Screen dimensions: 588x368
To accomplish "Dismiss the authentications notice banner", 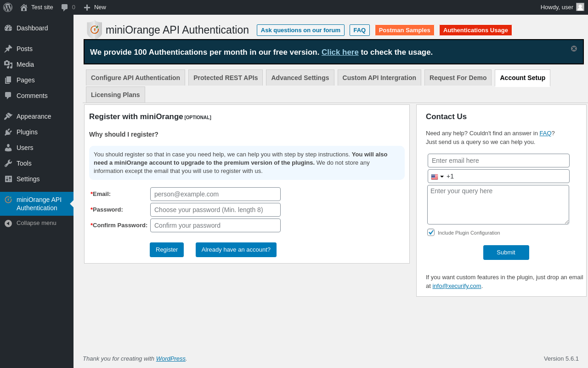I will coord(574,49).
